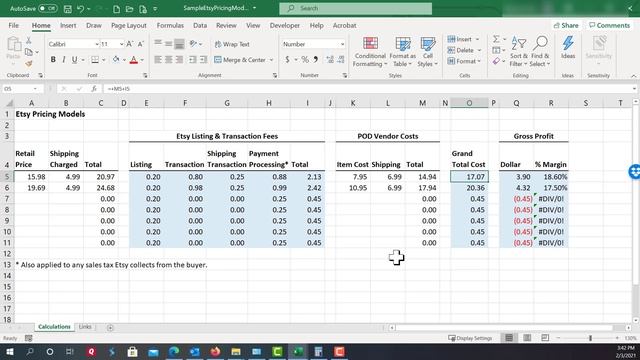The image size is (640, 360).
Task: Align text right in cell
Action: tap(179, 60)
